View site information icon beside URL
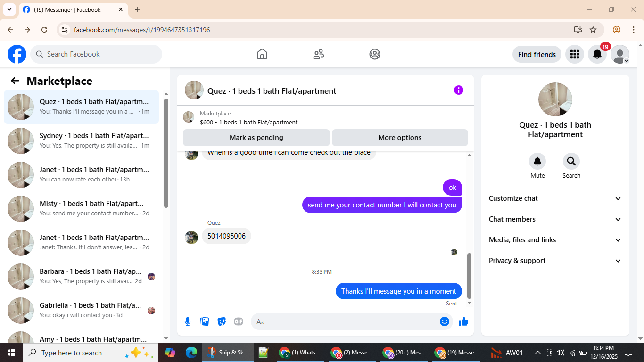 (65, 30)
